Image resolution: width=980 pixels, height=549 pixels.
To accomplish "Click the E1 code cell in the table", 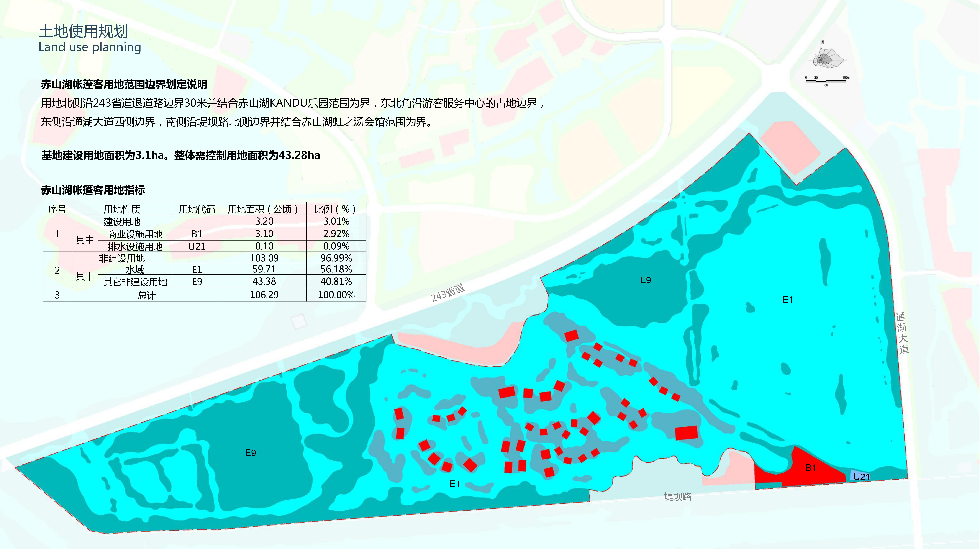I will click(197, 269).
